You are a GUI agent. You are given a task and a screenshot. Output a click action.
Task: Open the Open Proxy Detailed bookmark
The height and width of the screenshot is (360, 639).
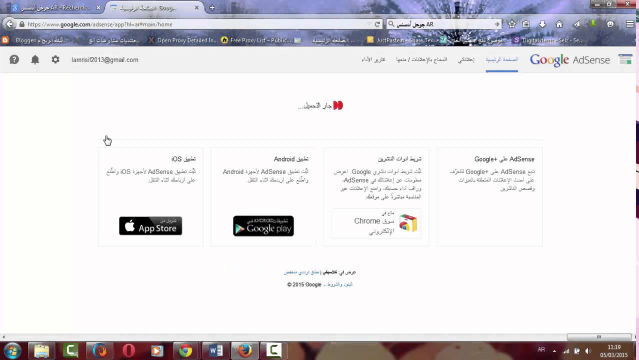coord(182,40)
